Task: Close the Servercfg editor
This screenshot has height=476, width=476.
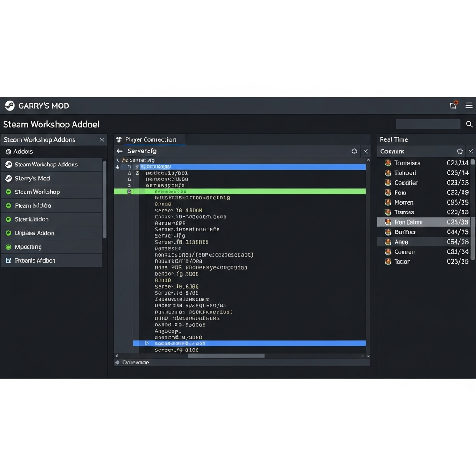Action: [x=365, y=151]
